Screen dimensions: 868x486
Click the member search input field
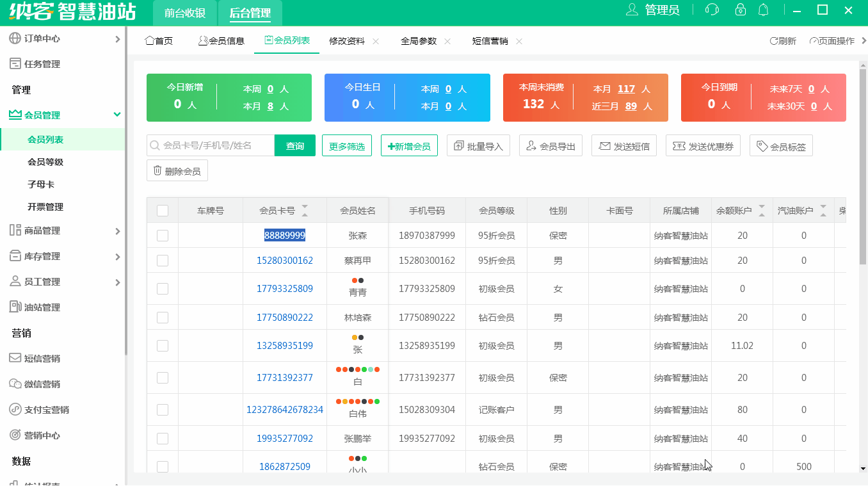point(214,146)
